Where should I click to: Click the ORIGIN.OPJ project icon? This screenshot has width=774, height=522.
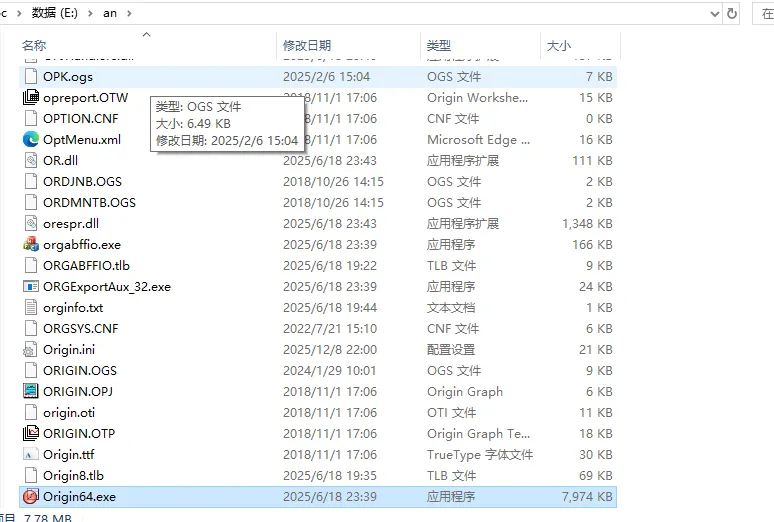[31, 391]
